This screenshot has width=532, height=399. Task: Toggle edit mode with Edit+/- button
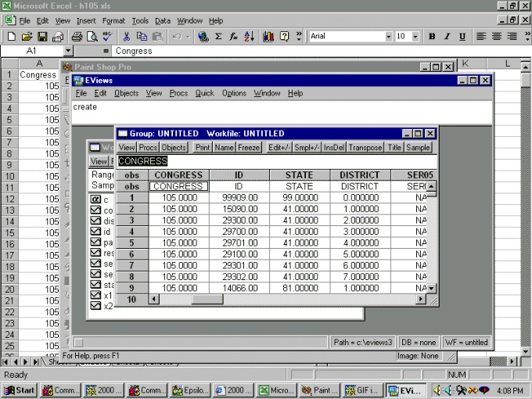[279, 147]
